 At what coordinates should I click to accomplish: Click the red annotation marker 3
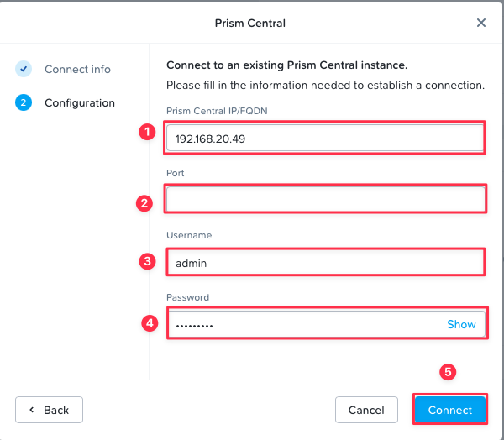pyautogui.click(x=147, y=261)
